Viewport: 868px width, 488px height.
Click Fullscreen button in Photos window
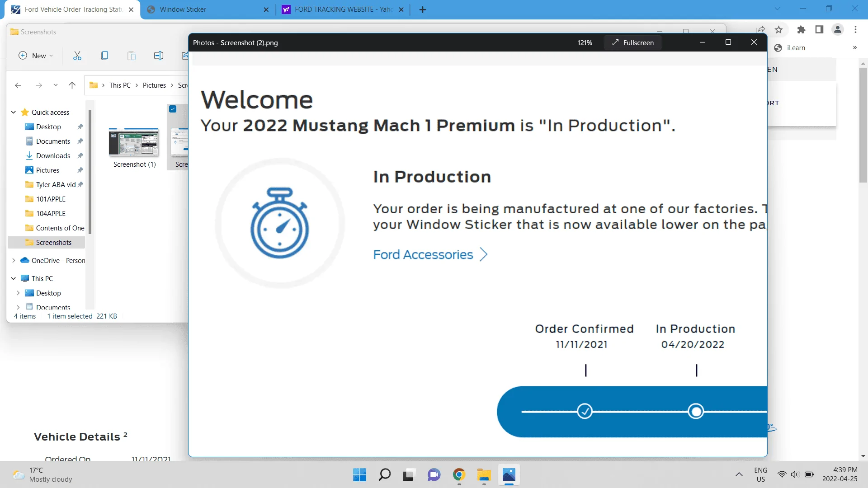[633, 42]
